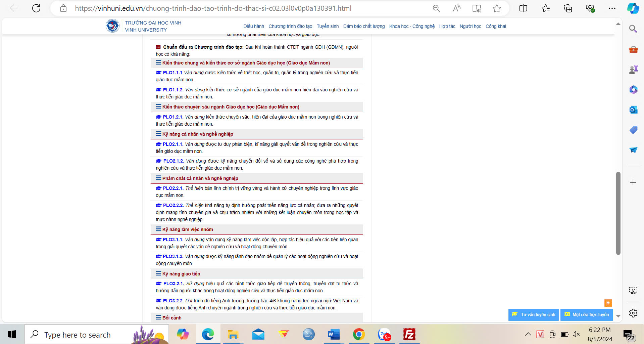Open Microsoft 365 sidebar icon

point(633,90)
